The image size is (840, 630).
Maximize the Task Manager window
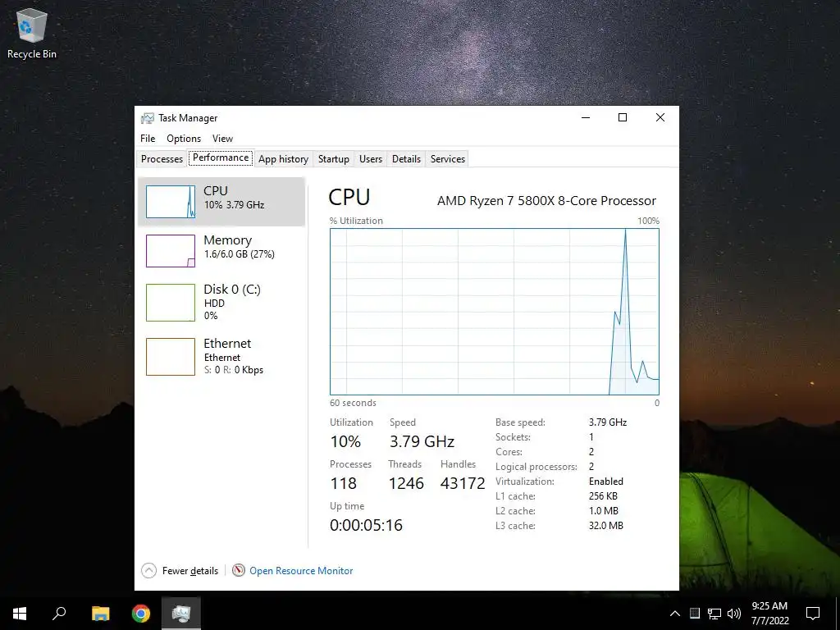coord(623,117)
